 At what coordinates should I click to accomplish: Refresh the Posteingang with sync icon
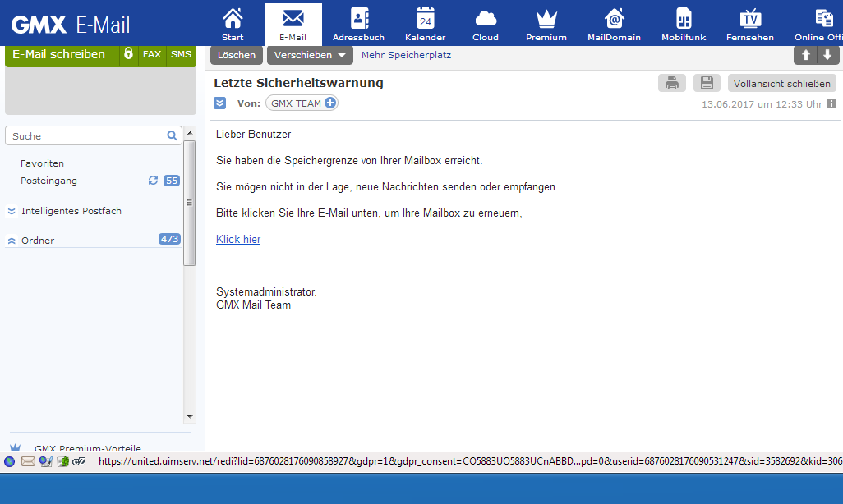153,181
